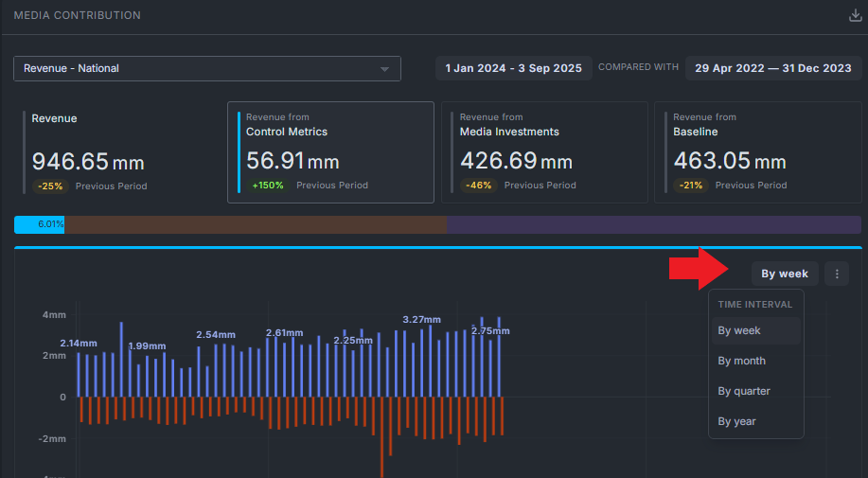Select the Media Investments revenue card
Image resolution: width=868 pixels, height=478 pixels.
[x=544, y=152]
